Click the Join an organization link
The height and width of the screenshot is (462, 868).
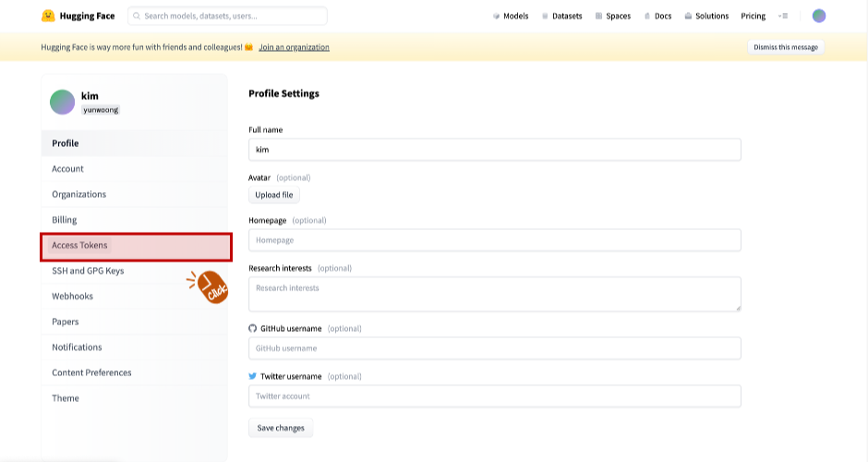(294, 47)
